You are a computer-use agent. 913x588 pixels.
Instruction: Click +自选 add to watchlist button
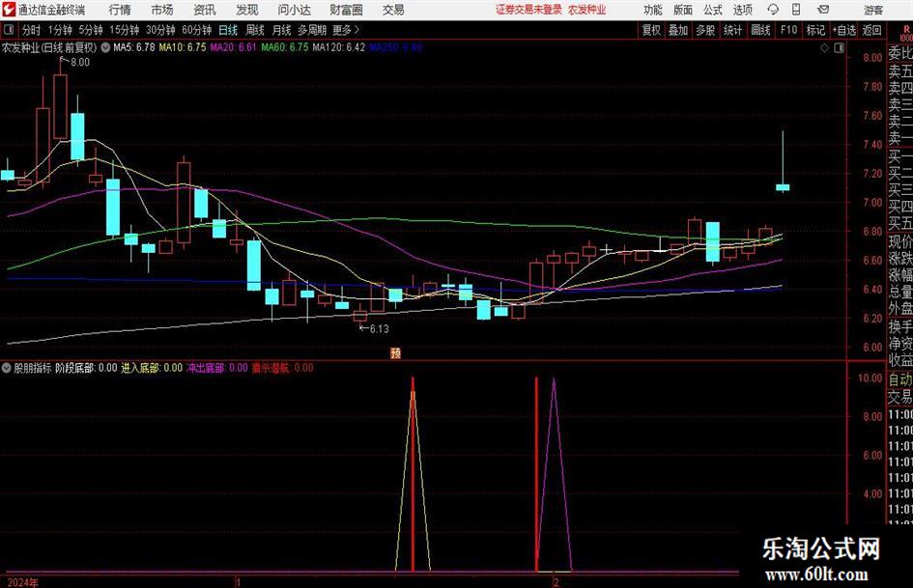[x=844, y=30]
